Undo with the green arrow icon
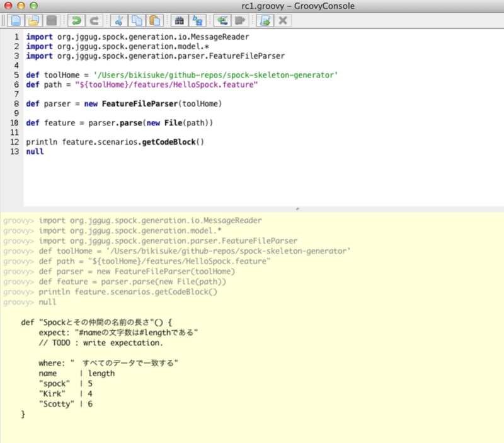The image size is (504, 443). [x=76, y=21]
